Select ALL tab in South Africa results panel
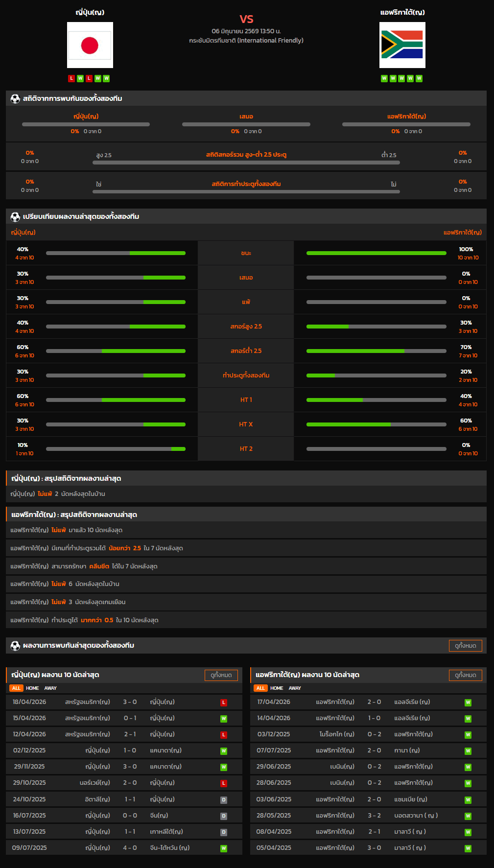The image size is (494, 868). tap(260, 688)
